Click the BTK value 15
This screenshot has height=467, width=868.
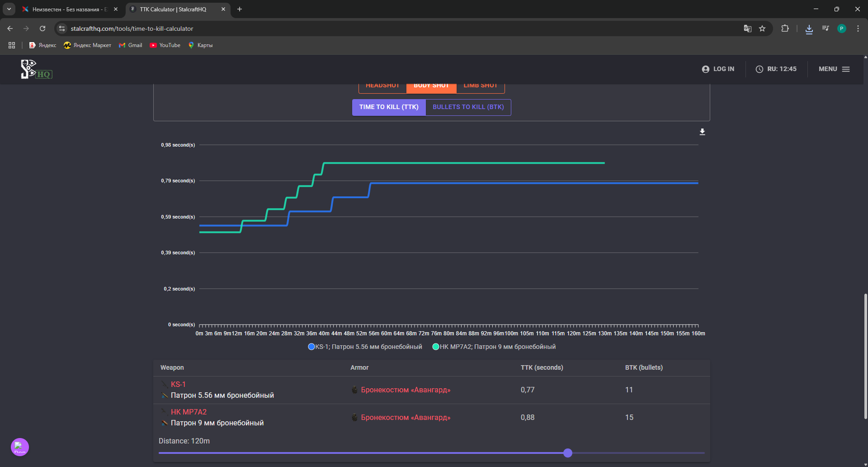click(629, 418)
